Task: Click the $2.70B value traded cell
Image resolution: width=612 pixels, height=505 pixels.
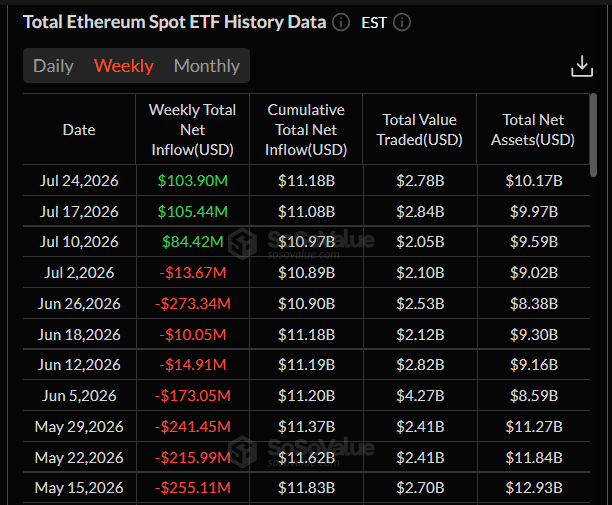Action: tap(420, 487)
